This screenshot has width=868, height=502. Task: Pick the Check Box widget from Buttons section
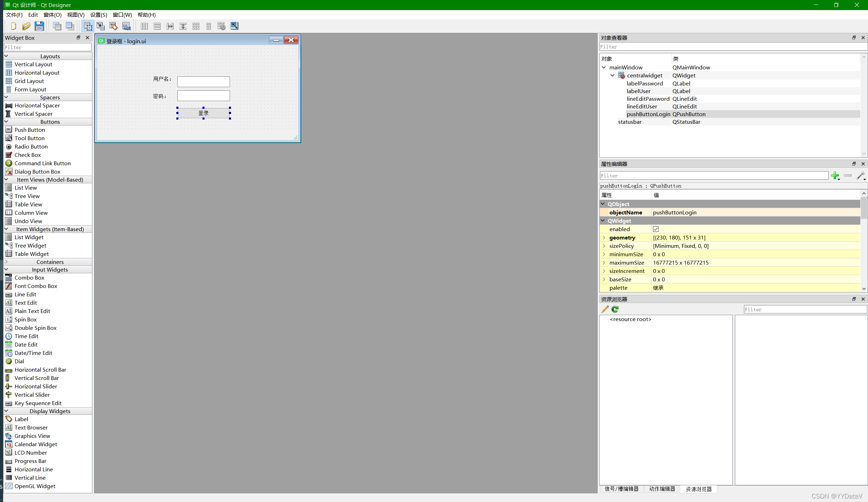tap(28, 155)
